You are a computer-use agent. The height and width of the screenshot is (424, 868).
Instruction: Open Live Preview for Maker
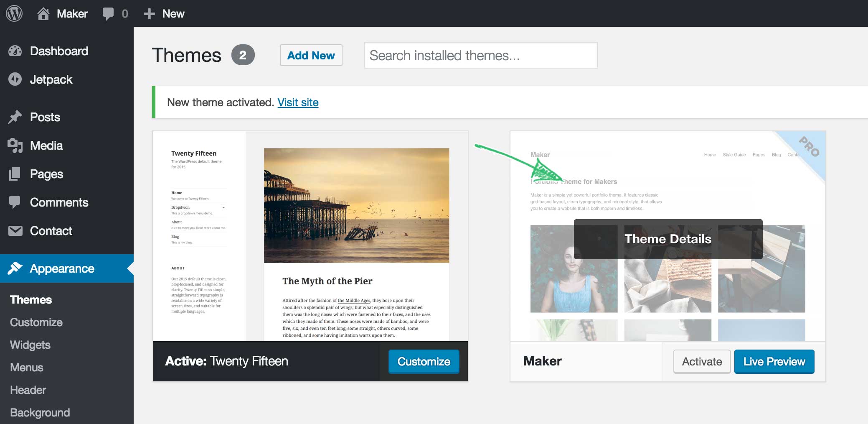click(x=774, y=362)
